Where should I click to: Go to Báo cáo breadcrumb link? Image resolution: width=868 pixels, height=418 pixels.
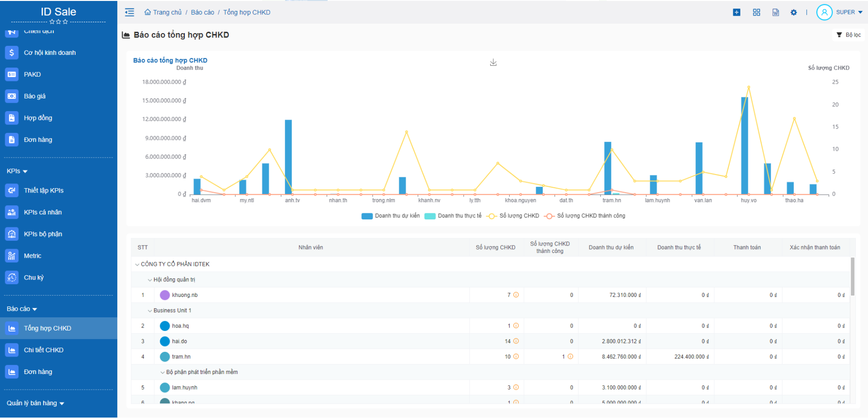[202, 12]
